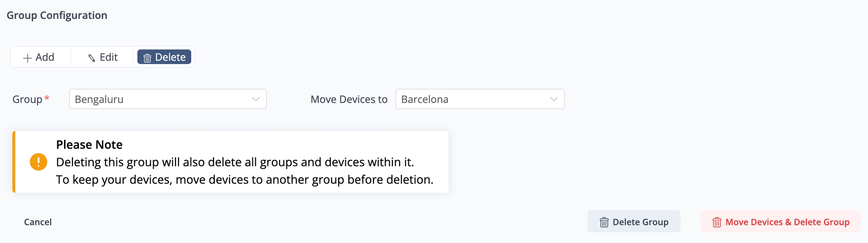Image resolution: width=868 pixels, height=243 pixels.
Task: Click the trash icon in Delete Group button
Action: pos(604,222)
